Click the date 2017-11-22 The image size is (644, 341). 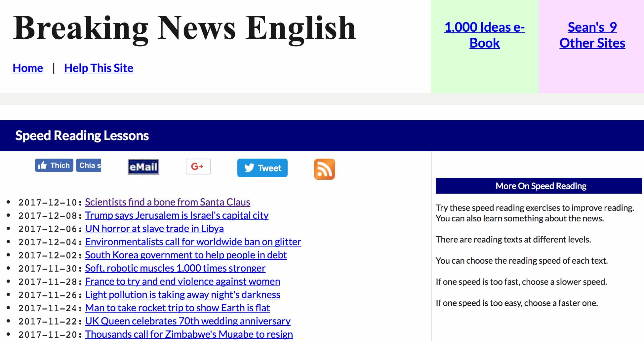tap(48, 322)
